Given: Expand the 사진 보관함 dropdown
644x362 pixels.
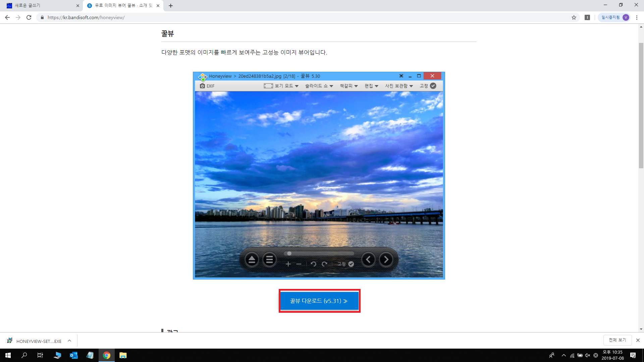Looking at the screenshot, I should 399,86.
